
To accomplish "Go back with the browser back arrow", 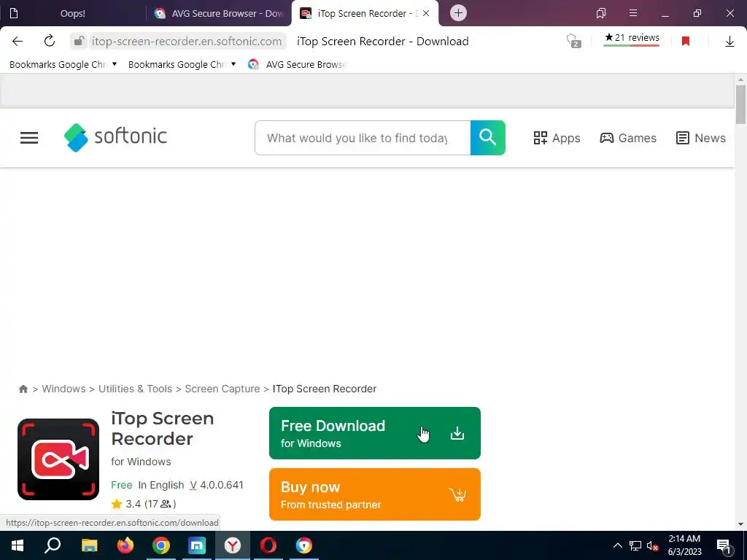I will click(18, 42).
